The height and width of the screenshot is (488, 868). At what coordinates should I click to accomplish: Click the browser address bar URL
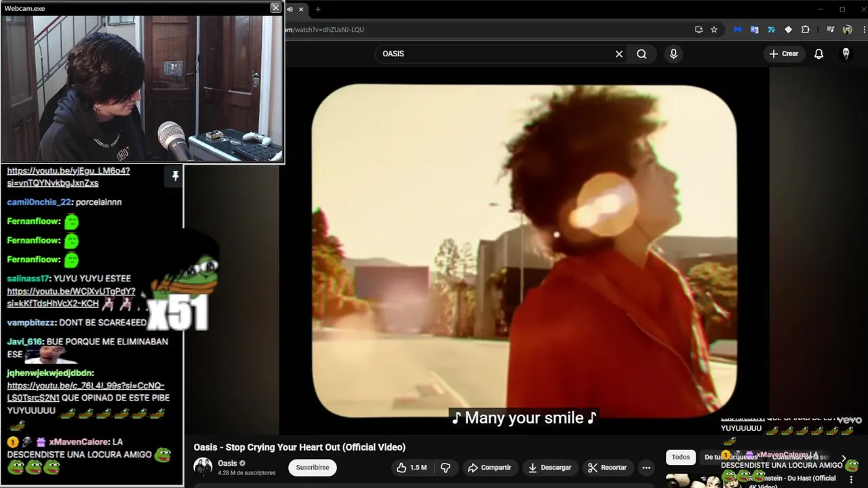[324, 30]
